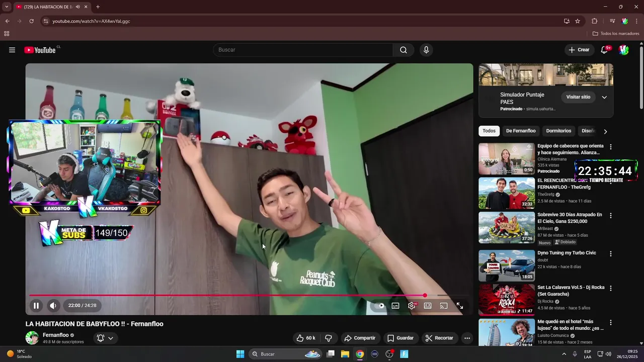Open options for the MrBeast video
The width and height of the screenshot is (644, 362).
click(611, 215)
